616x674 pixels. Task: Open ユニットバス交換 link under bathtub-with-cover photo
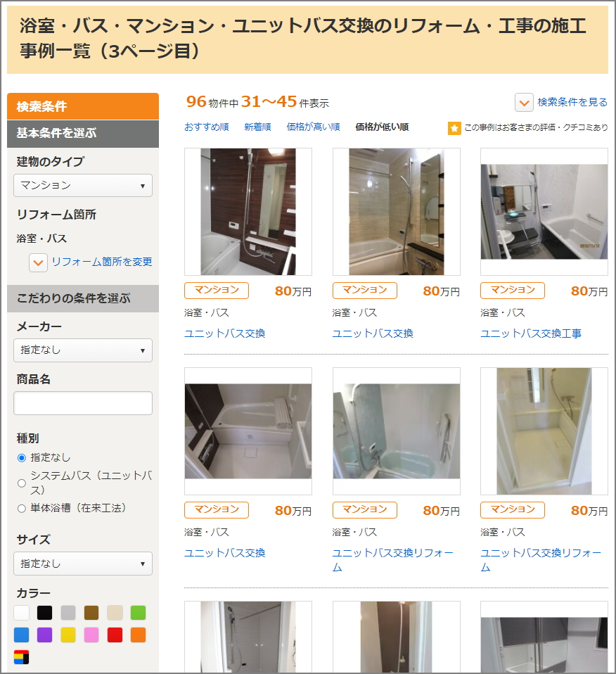(x=224, y=553)
